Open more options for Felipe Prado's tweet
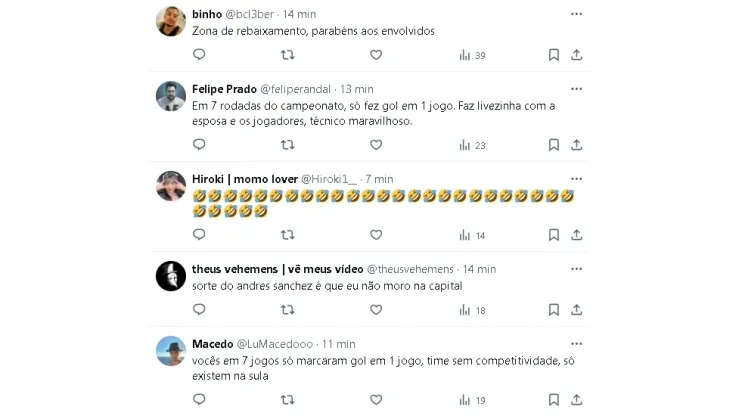740x416 pixels. (x=576, y=87)
